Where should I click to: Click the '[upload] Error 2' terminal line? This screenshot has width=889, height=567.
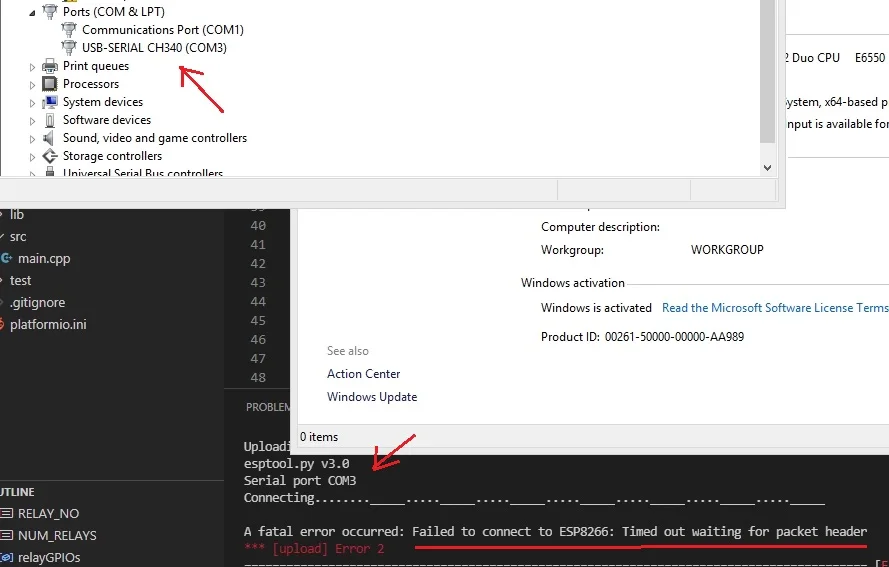(x=314, y=549)
